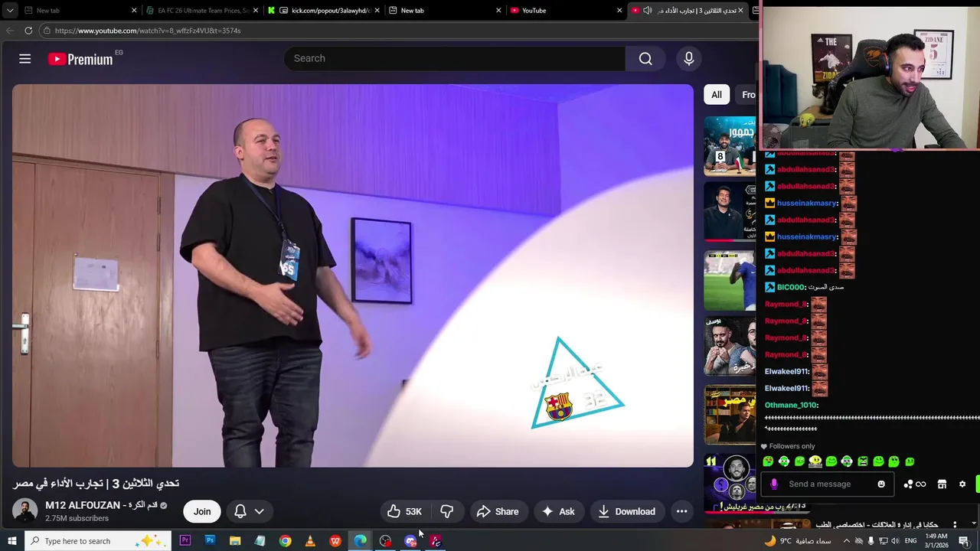This screenshot has width=980, height=551.
Task: Launch Photoshop from taskbar
Action: tap(210, 541)
